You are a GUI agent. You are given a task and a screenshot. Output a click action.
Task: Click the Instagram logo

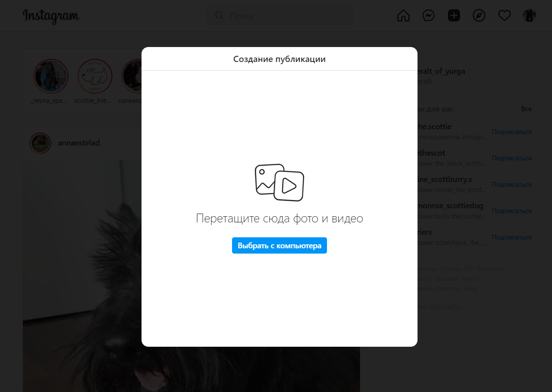(x=51, y=16)
